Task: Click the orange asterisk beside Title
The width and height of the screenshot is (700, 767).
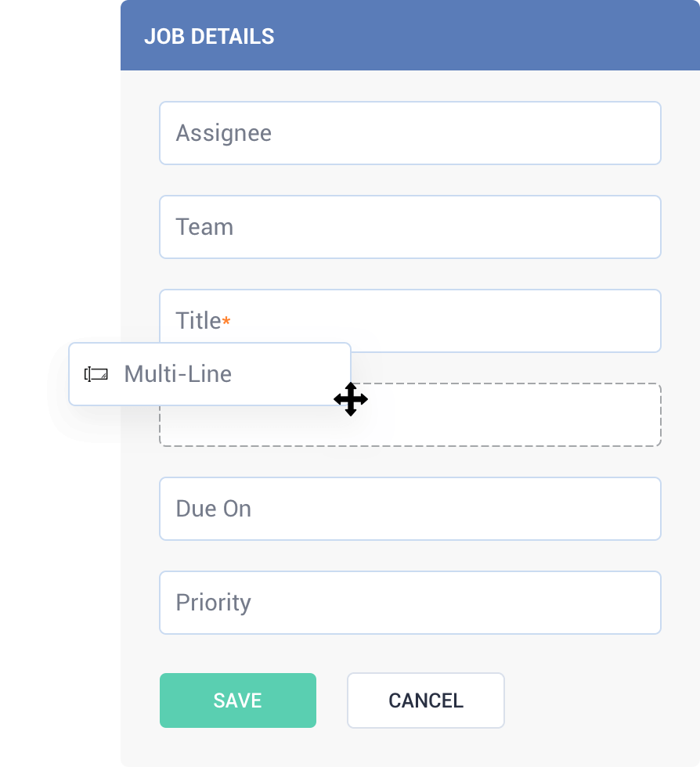Action: tap(226, 321)
